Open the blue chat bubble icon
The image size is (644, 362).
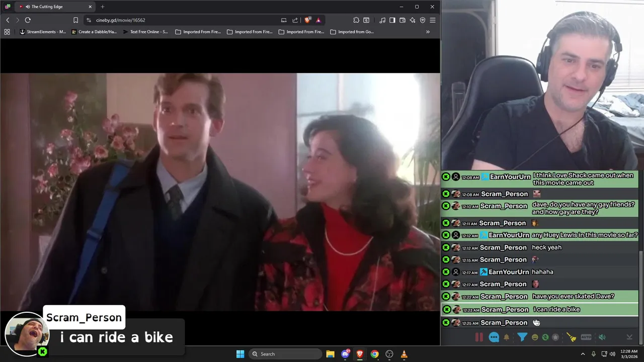494,337
